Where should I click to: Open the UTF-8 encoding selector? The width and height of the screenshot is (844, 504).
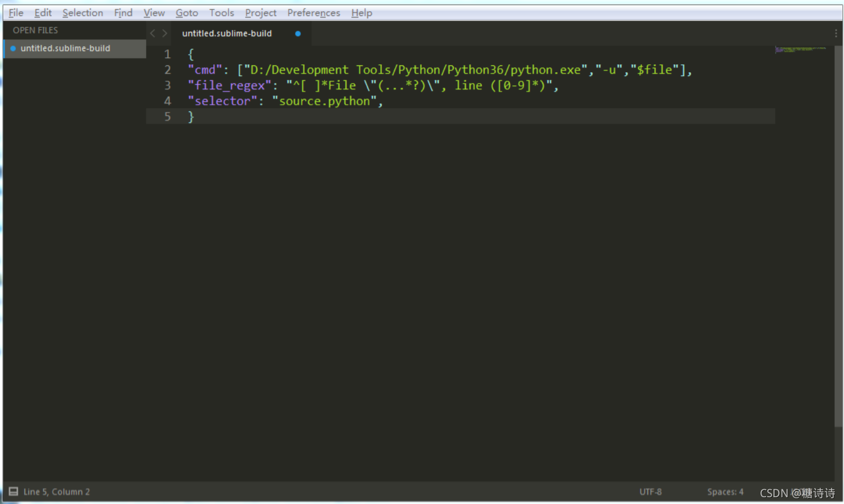650,491
